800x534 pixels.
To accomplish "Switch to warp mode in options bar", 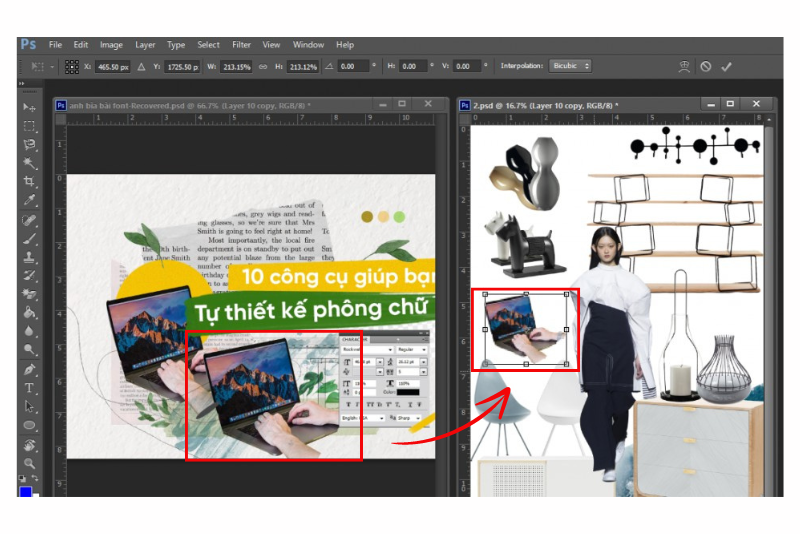I will tap(684, 66).
